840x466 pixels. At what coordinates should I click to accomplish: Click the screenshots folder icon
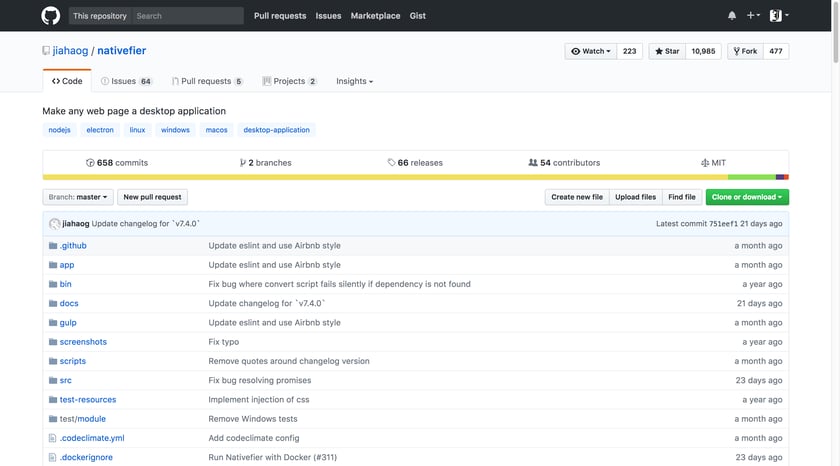(52, 342)
